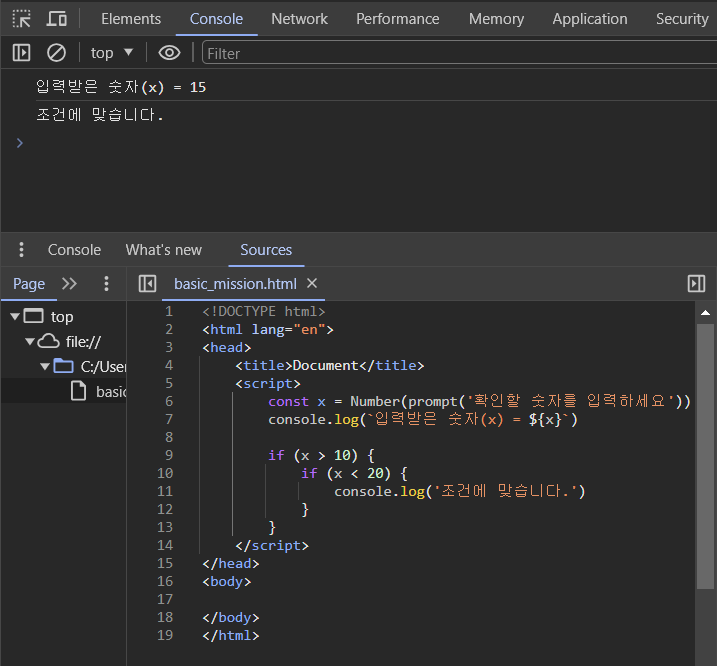Click the editor vertical scrollbar thumb
Screen dimensions: 717x666
705,457
